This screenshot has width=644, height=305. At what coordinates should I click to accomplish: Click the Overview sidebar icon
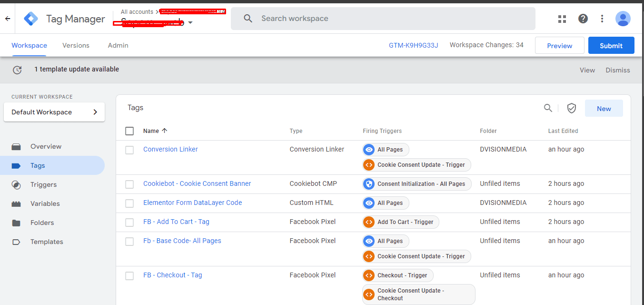coord(16,146)
